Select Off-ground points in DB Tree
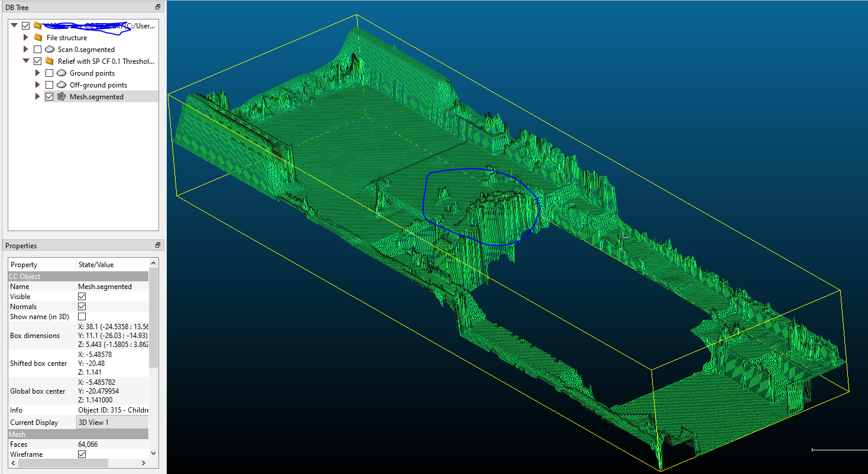The image size is (868, 474). [x=98, y=85]
